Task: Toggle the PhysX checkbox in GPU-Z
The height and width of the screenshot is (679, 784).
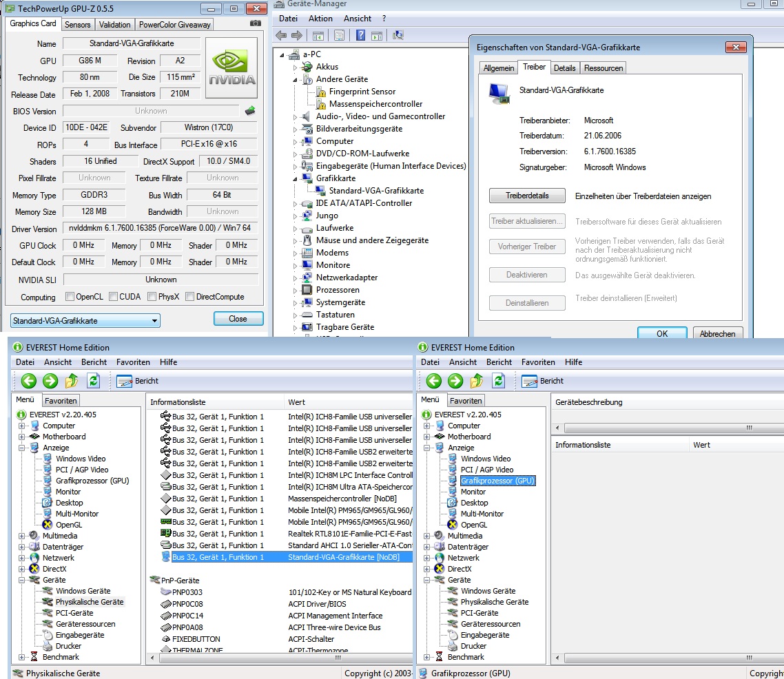Action: pyautogui.click(x=152, y=297)
